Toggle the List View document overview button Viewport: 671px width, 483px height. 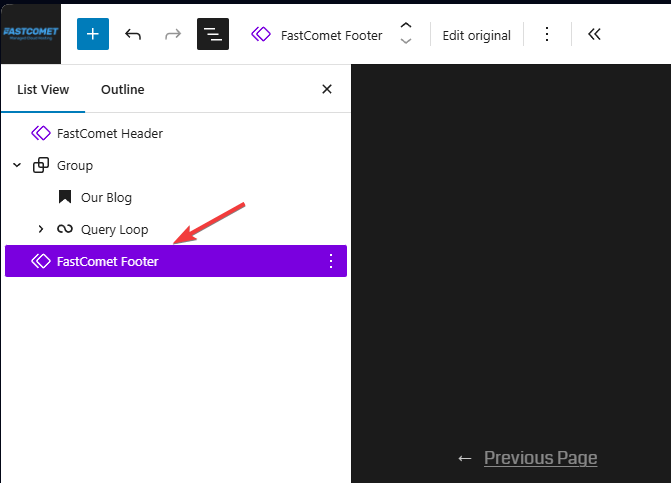213,34
